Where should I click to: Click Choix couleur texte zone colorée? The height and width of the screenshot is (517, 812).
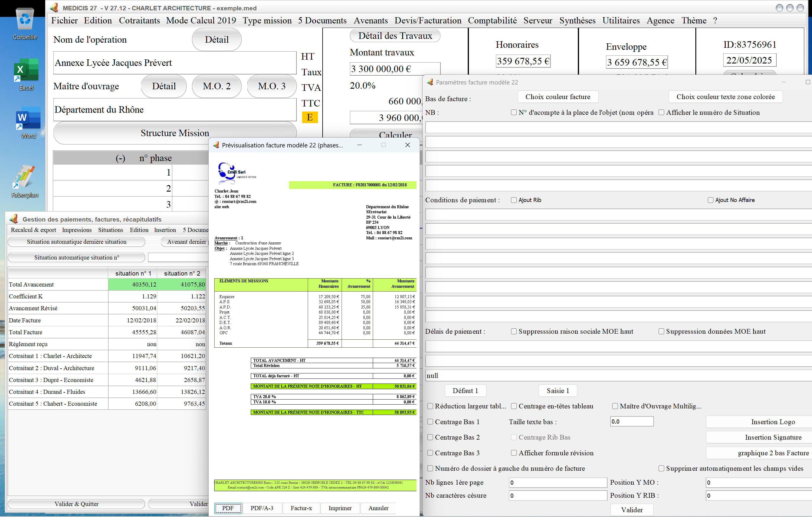(725, 97)
